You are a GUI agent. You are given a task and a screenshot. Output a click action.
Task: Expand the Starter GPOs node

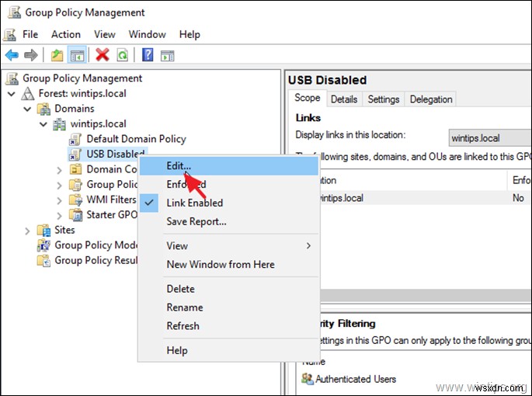tap(59, 216)
